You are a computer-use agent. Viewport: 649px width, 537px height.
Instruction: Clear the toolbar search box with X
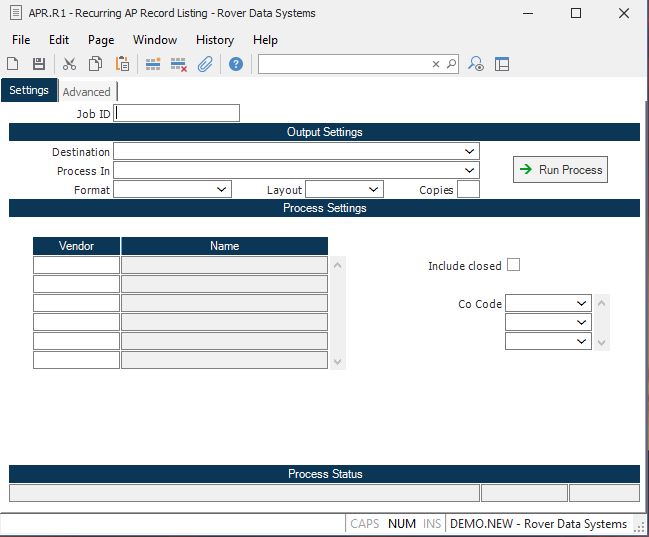pyautogui.click(x=436, y=64)
